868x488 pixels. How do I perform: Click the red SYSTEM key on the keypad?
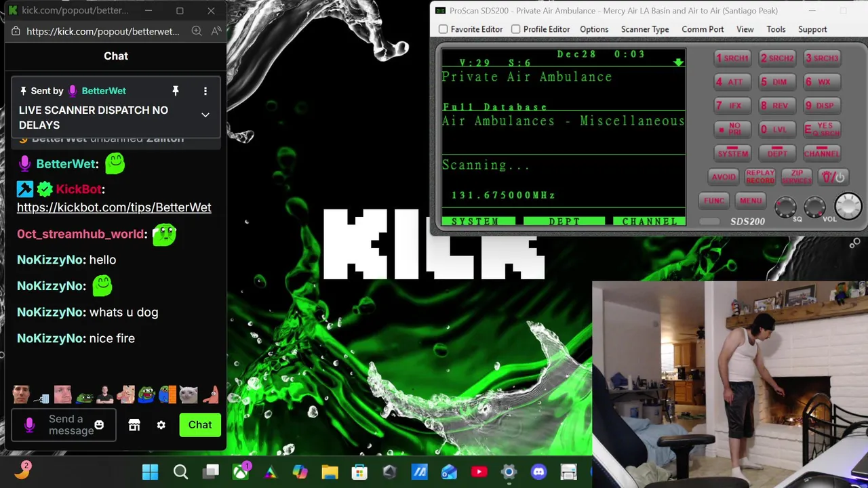(x=732, y=153)
